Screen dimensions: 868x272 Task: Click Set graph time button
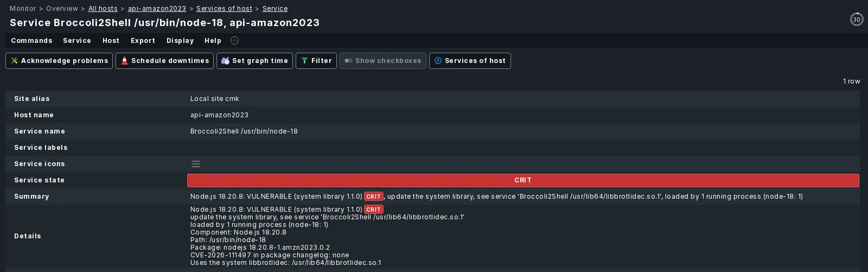(x=254, y=61)
